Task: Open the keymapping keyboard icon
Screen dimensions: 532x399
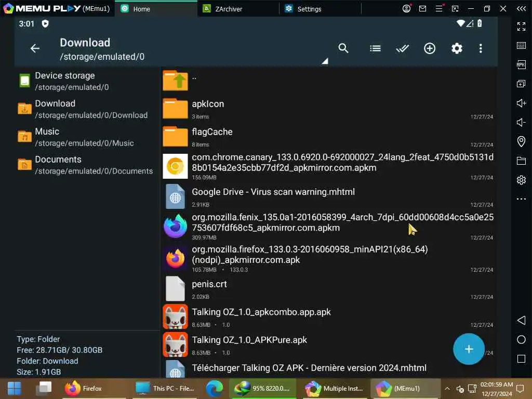Action: click(521, 45)
